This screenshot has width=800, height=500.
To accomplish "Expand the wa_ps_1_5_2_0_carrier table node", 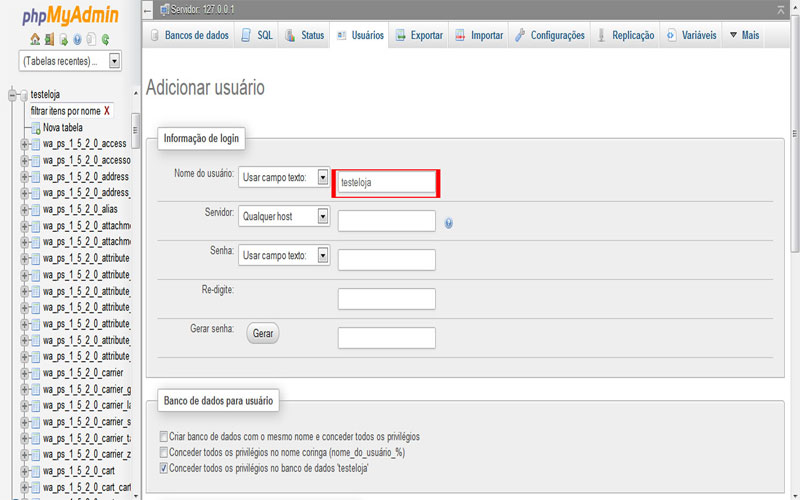I will (24, 373).
